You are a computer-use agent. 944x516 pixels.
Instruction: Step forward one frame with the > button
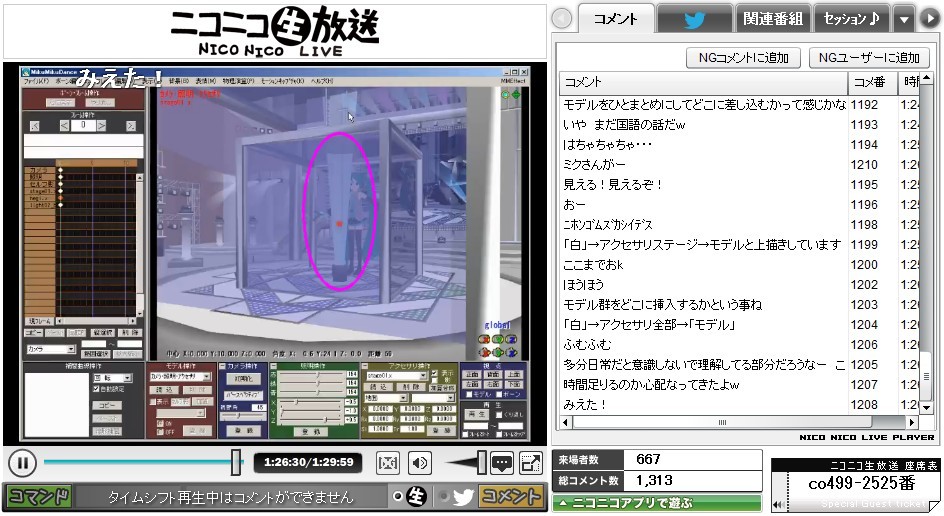click(x=102, y=126)
